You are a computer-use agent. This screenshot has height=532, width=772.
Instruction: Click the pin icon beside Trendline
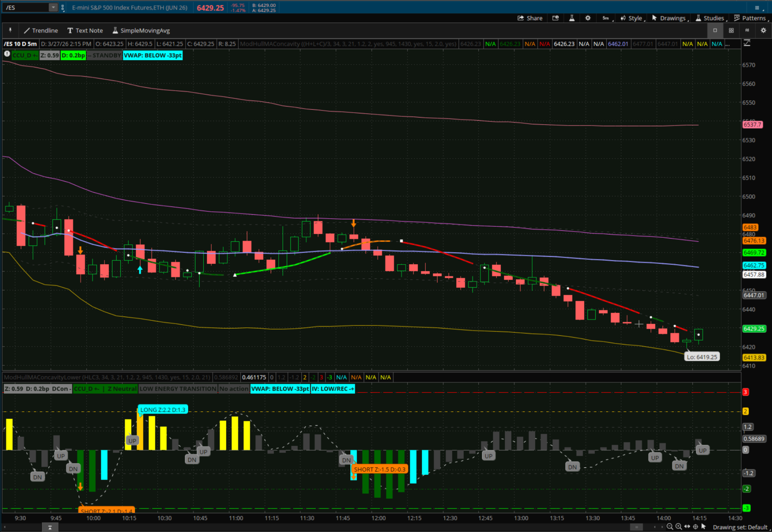10,30
